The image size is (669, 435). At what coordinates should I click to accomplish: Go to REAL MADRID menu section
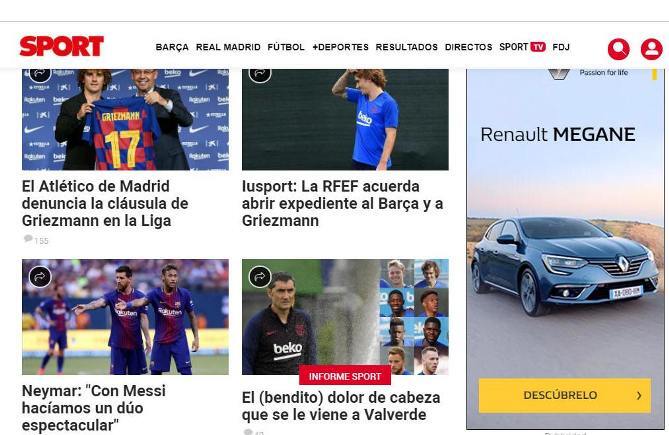click(228, 47)
